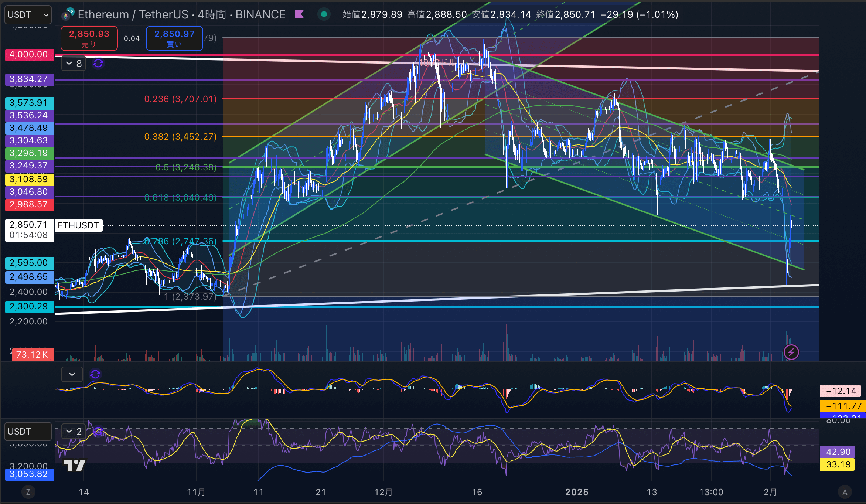Select the 3,478.49 blue price label
The width and height of the screenshot is (866, 504).
tap(29, 128)
